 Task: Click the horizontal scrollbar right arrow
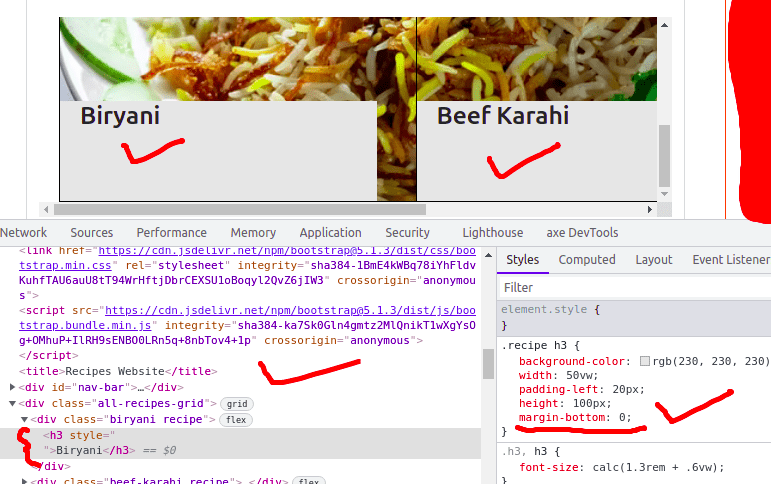click(650, 210)
